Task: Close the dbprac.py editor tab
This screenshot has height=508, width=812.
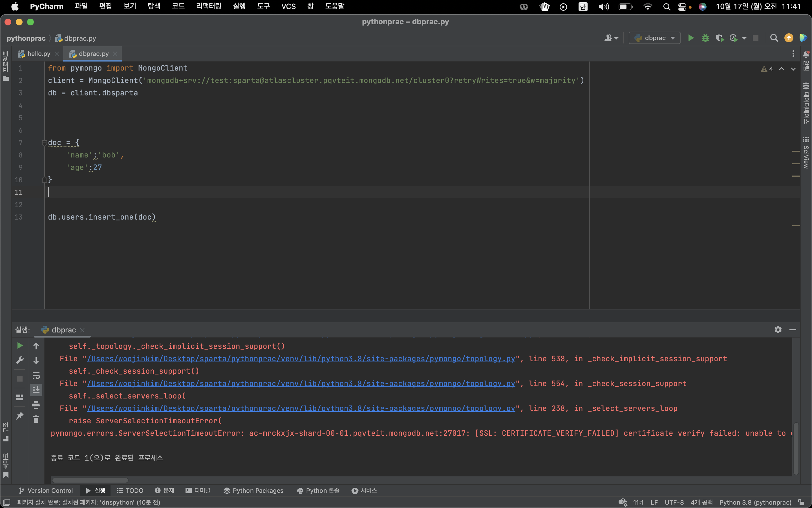Action: (115, 54)
